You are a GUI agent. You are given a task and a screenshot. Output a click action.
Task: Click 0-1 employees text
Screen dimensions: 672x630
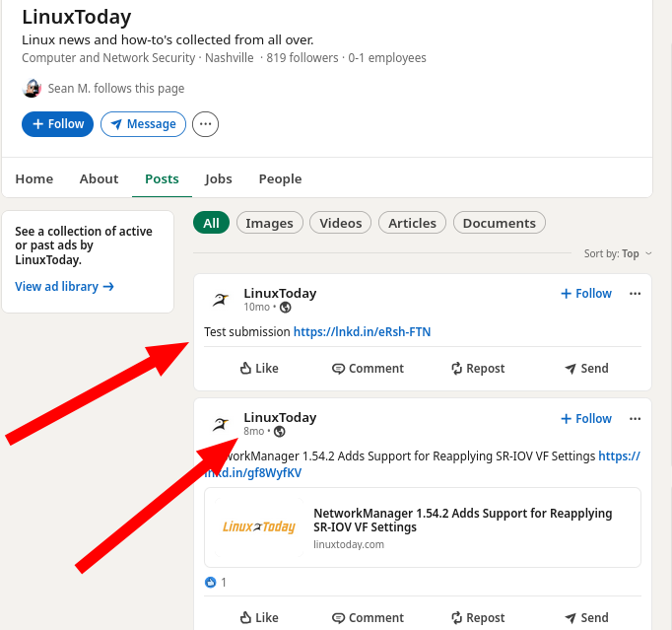[x=387, y=58]
